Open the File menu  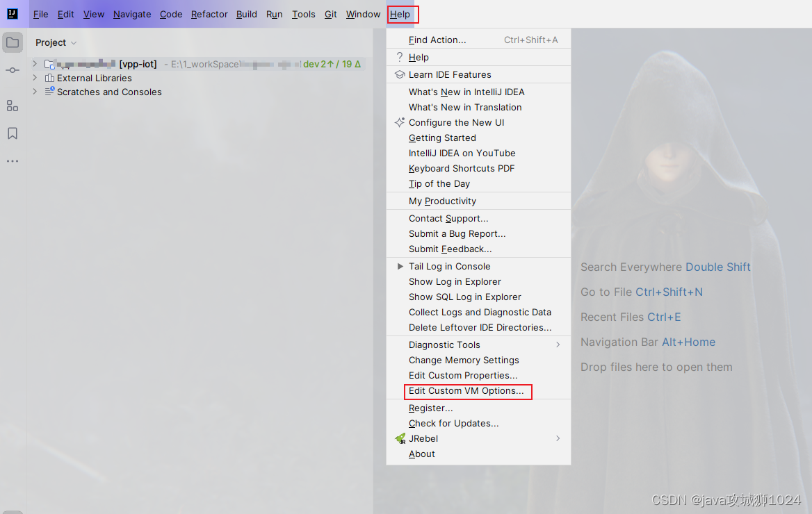coord(40,15)
